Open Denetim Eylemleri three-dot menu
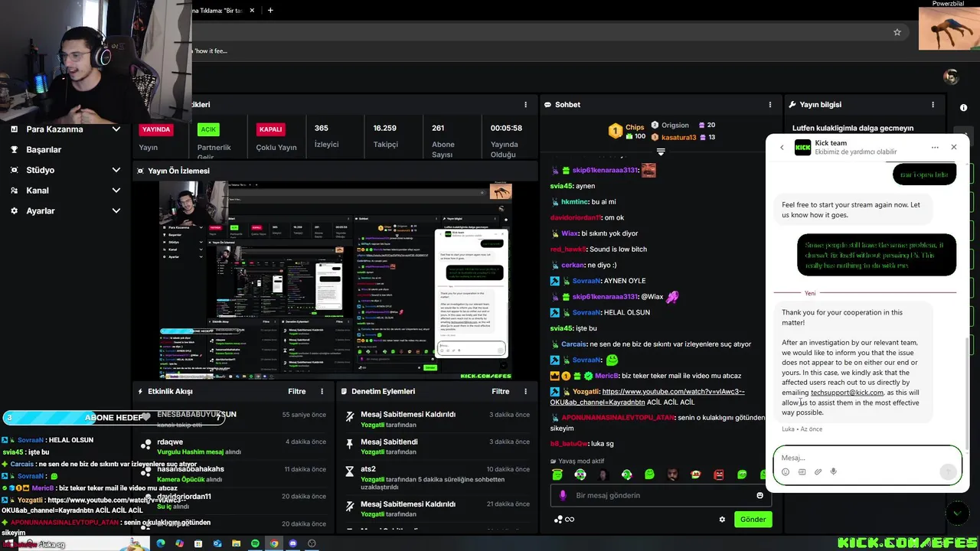The height and width of the screenshot is (551, 980). 525,391
